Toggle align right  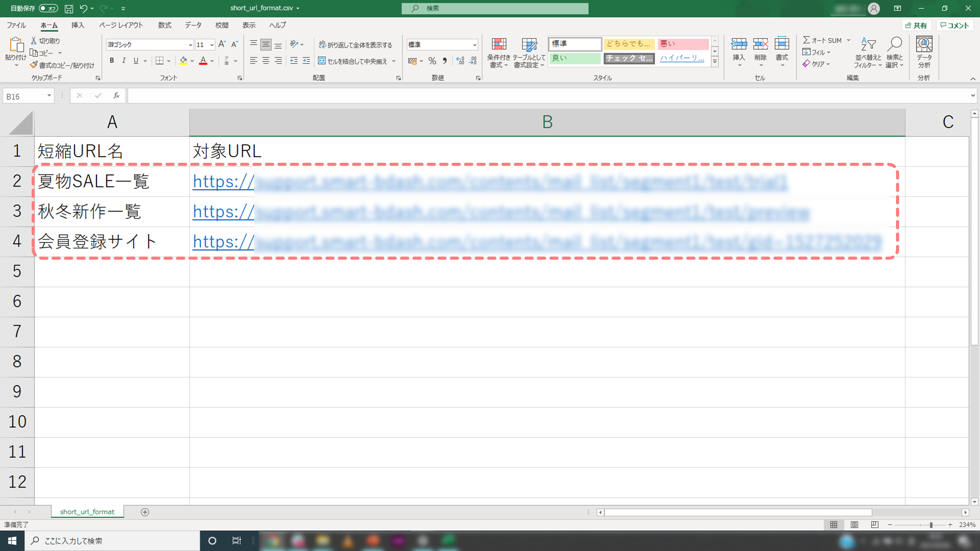(x=278, y=61)
